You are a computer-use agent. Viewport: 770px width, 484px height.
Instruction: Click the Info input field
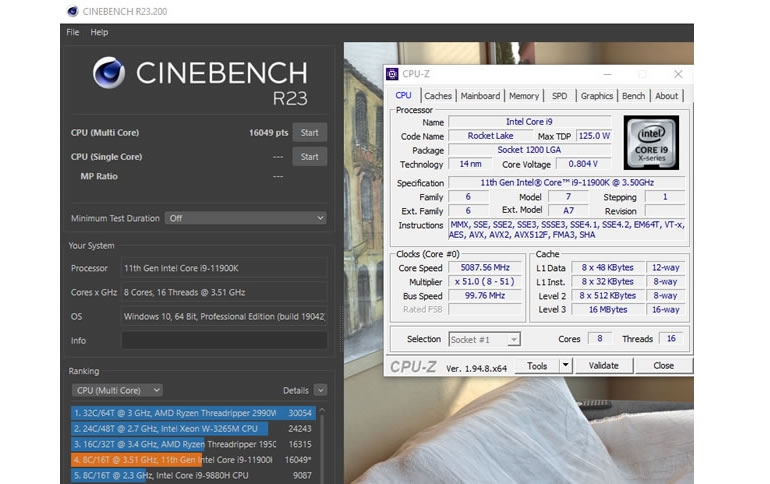(x=224, y=340)
